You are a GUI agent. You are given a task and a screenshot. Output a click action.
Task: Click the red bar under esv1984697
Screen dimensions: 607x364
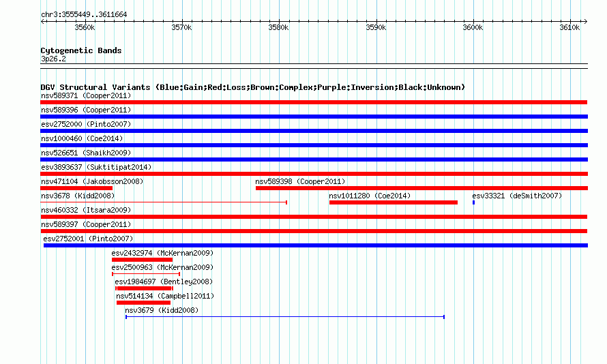click(x=144, y=288)
